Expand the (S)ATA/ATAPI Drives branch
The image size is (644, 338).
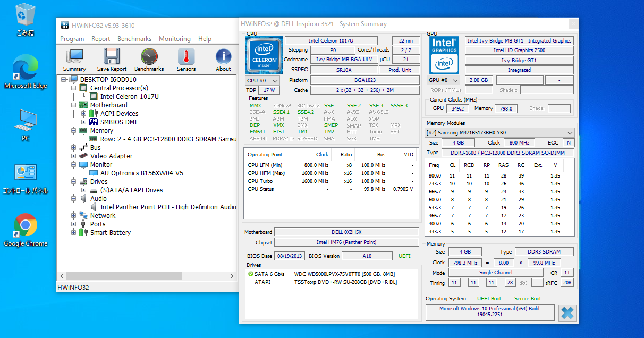pyautogui.click(x=84, y=190)
